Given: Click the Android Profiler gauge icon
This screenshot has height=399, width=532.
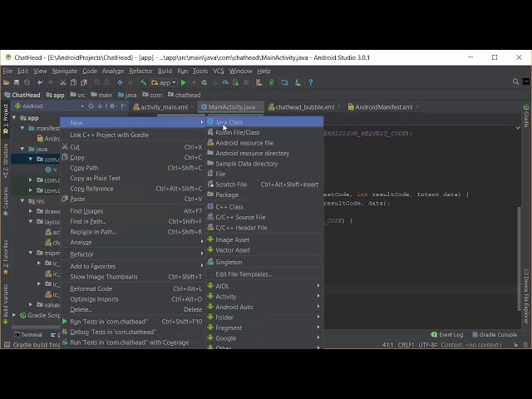Looking at the screenshot, I should [x=225, y=82].
